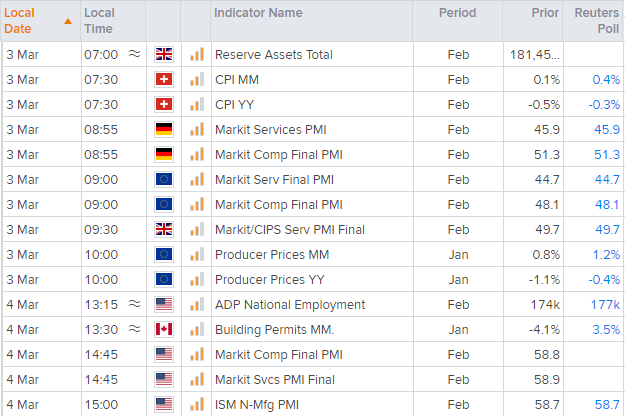Click the approximate symbol in Reserve Assets row
625x416 pixels.
click(134, 55)
